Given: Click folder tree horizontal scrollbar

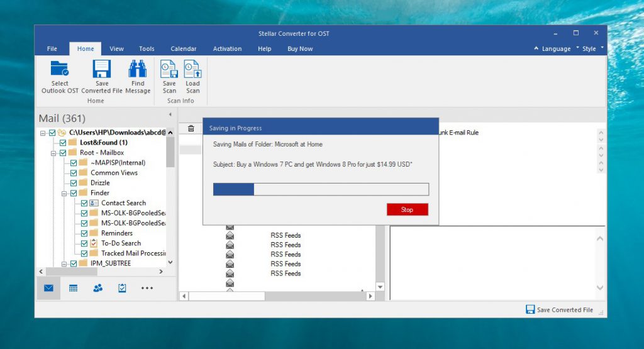Looking at the screenshot, I should coord(72,272).
